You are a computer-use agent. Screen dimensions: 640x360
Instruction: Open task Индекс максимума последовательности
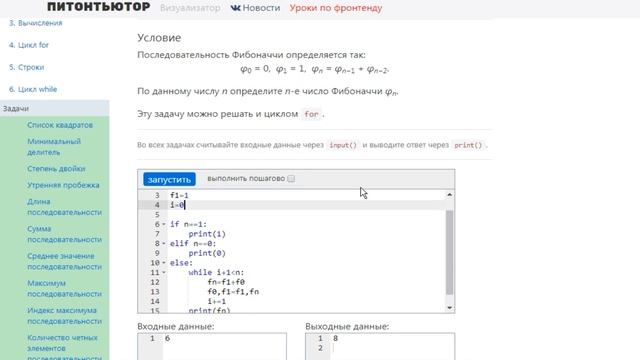(64, 316)
